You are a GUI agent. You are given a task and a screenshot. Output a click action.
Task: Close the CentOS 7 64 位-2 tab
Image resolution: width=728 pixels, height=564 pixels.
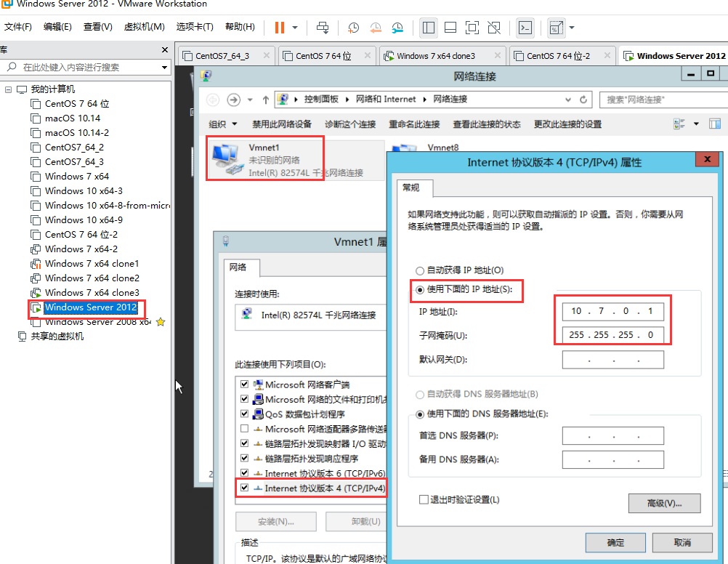click(x=607, y=56)
